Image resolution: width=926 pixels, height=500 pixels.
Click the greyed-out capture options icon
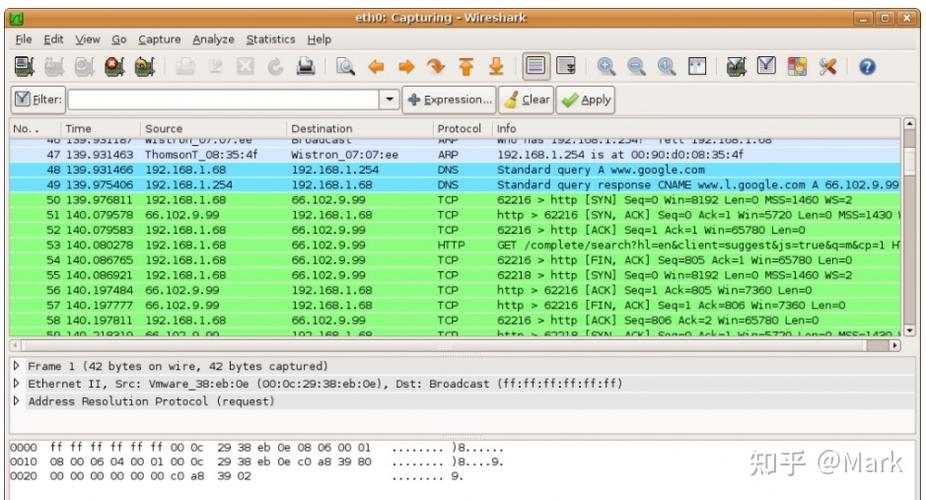54,66
